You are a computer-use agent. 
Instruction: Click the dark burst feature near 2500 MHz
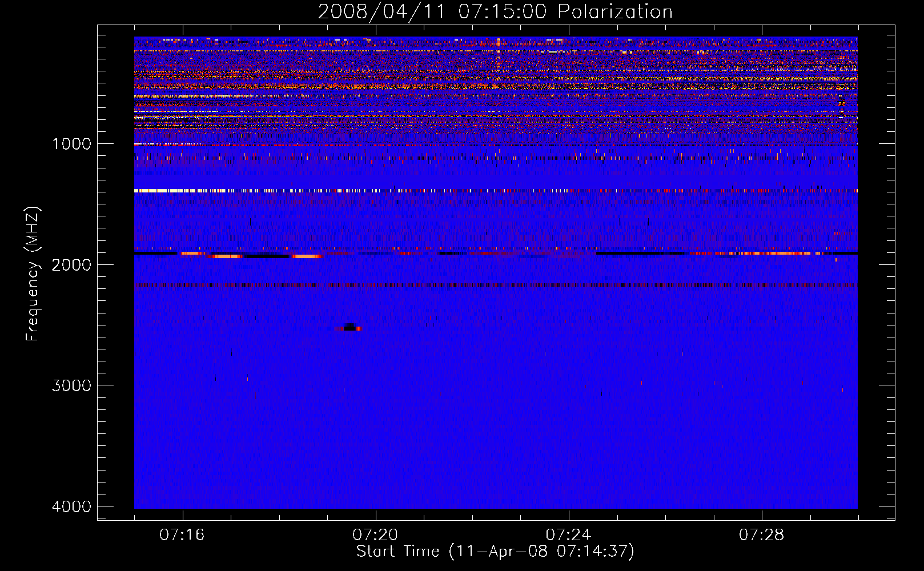point(349,327)
